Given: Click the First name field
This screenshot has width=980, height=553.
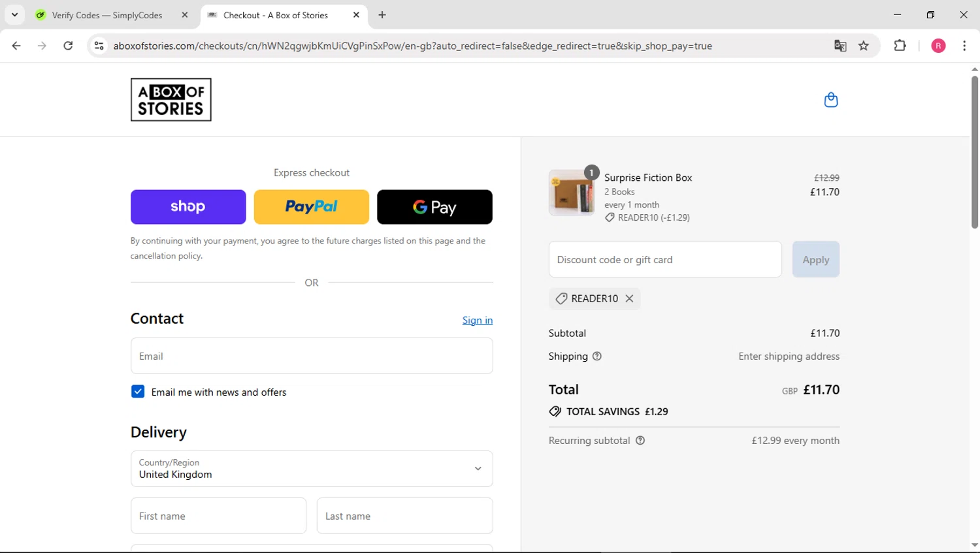Looking at the screenshot, I should coord(218,516).
